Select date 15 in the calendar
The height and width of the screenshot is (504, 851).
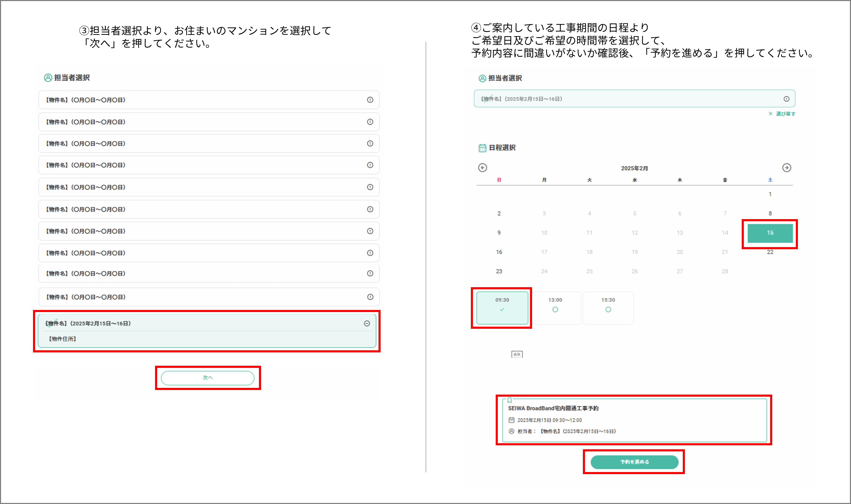pyautogui.click(x=770, y=233)
